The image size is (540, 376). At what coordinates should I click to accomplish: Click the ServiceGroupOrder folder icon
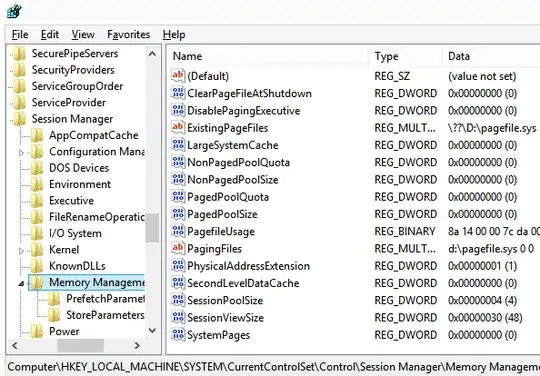pos(20,86)
